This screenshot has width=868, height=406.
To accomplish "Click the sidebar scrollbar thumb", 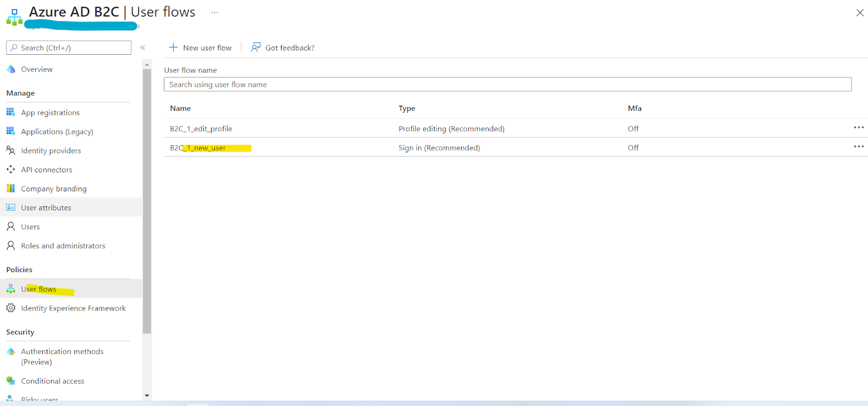I will pos(147,201).
